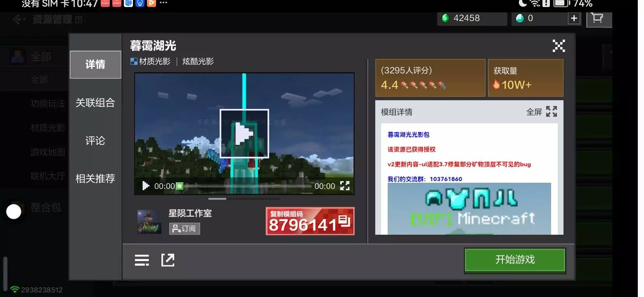This screenshot has height=297, width=644.
Task: Tap the green network signal icon beside 2938238512
Action: (x=15, y=290)
